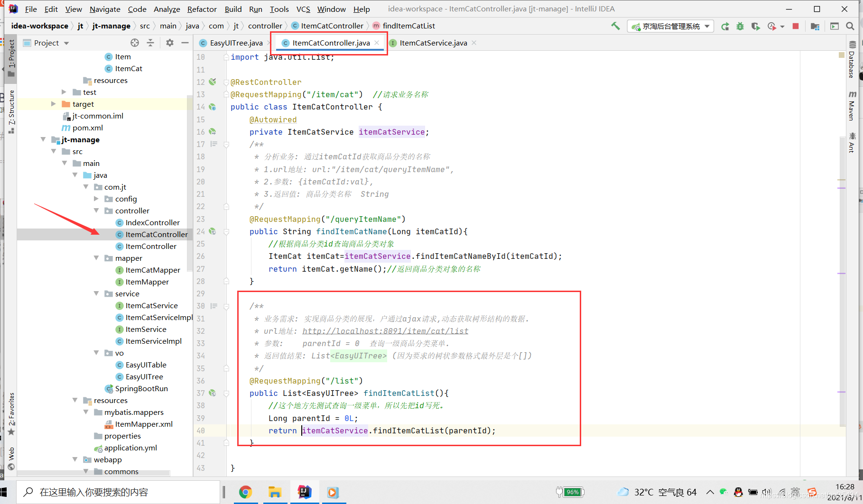
Task: Stop the running app with the red square
Action: point(796,26)
